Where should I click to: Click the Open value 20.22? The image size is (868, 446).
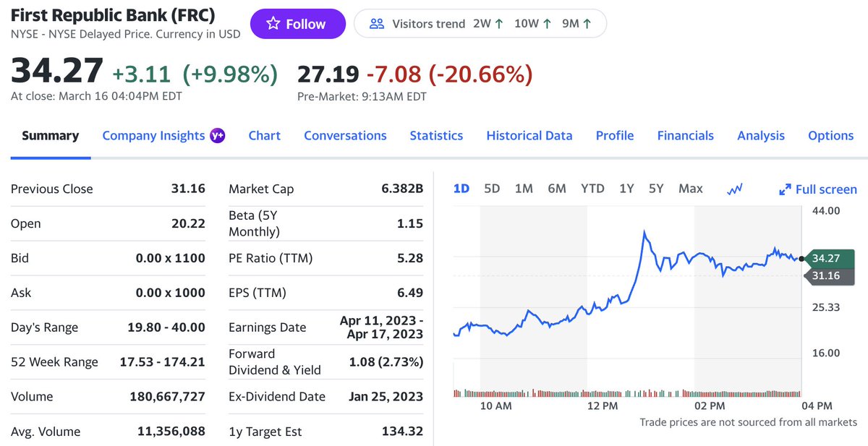coord(188,223)
